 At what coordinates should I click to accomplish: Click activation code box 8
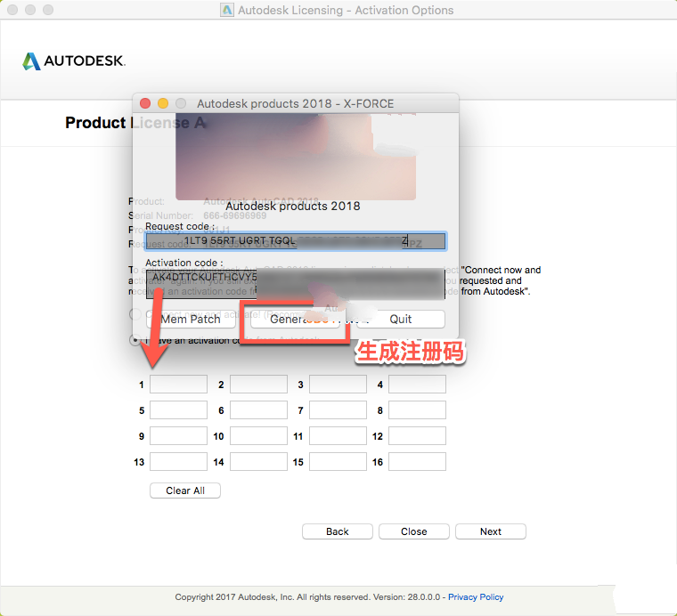[x=417, y=410]
